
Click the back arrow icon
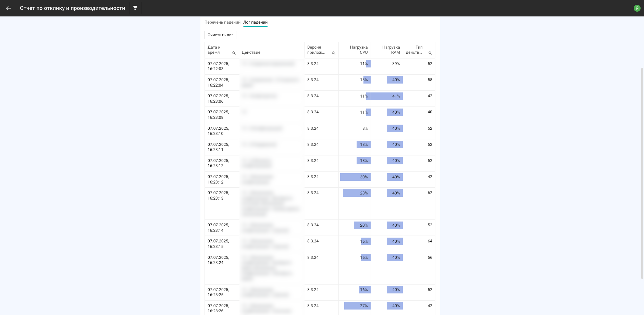tap(9, 8)
